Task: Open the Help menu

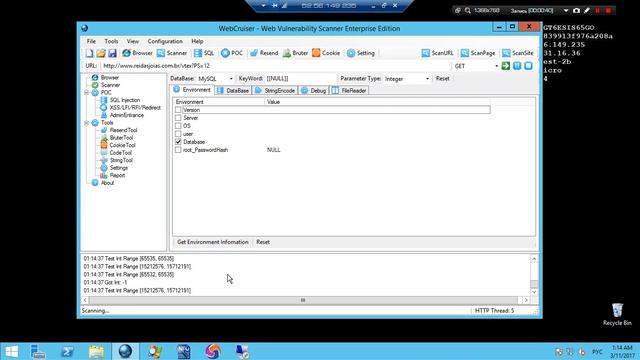Action: (197, 41)
